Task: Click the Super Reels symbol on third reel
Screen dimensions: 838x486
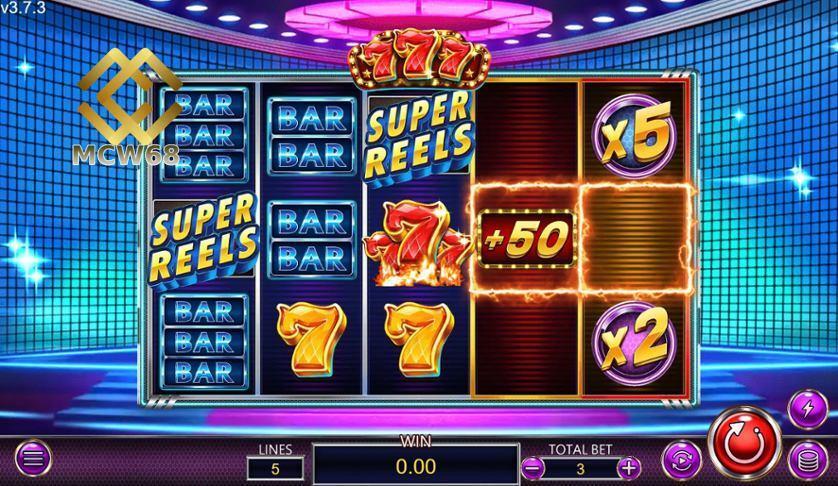Action: (419, 137)
